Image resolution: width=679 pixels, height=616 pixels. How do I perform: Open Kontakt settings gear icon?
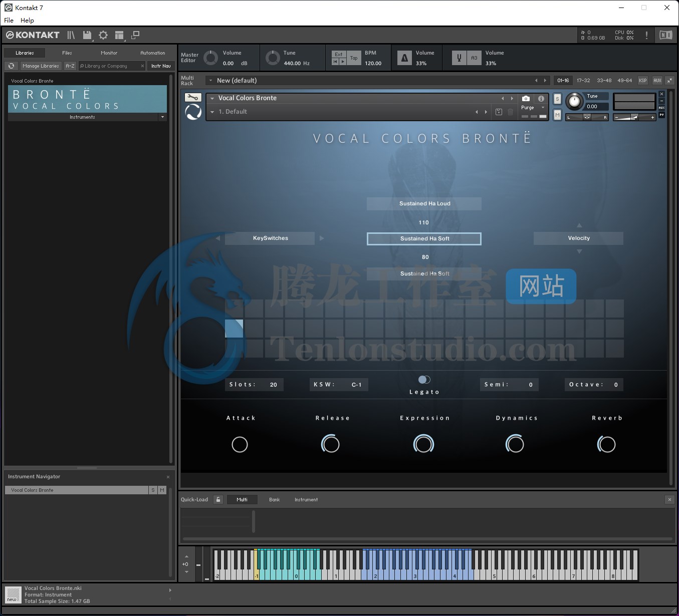(103, 35)
